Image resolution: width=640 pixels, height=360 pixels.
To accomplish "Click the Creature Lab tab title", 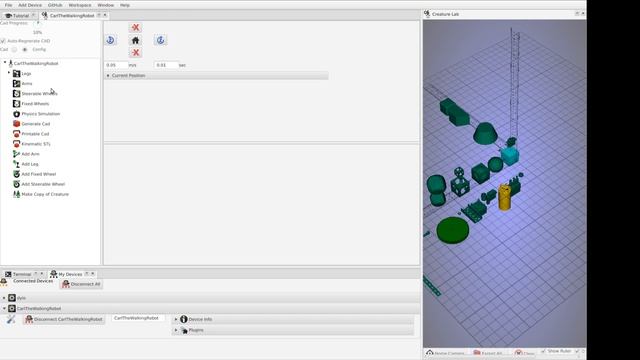I will point(445,14).
